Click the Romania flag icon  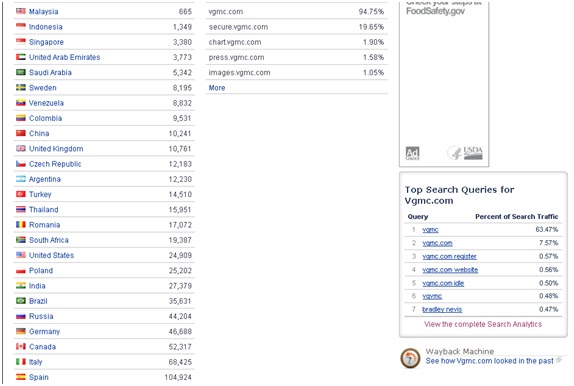pos(21,224)
